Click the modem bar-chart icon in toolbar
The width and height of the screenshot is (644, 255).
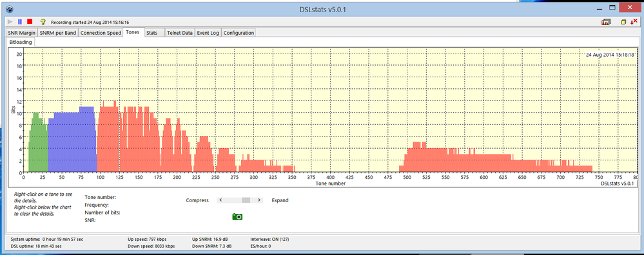point(606,22)
